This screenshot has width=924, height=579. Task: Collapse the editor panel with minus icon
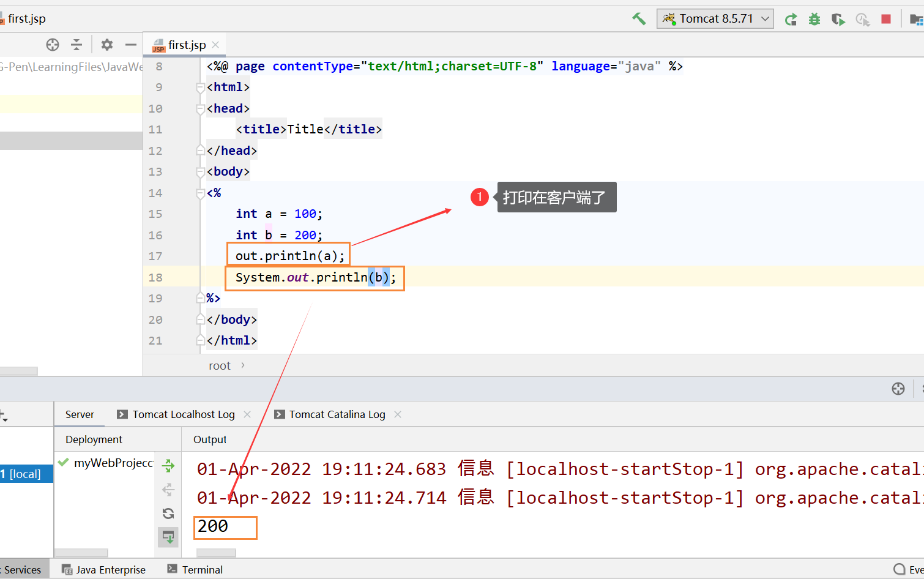[x=130, y=44]
